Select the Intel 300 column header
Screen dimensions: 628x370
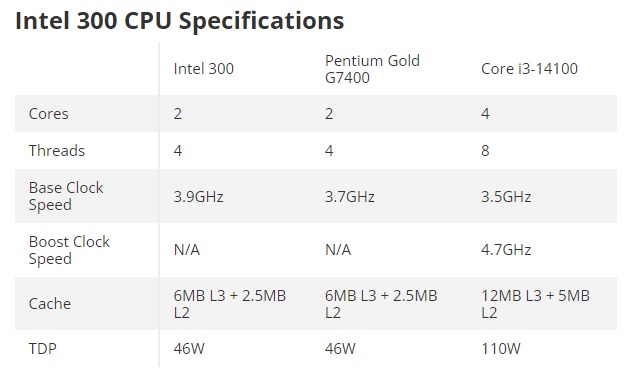tap(203, 68)
